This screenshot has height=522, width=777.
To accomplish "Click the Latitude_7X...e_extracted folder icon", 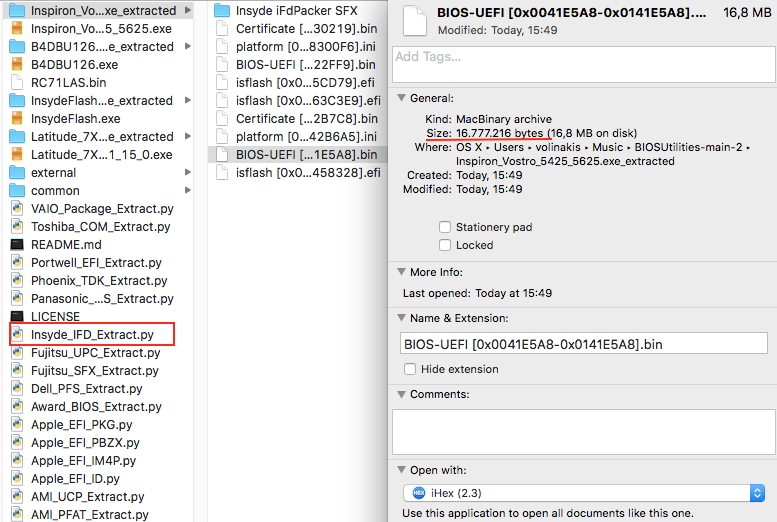I will pyautogui.click(x=17, y=136).
